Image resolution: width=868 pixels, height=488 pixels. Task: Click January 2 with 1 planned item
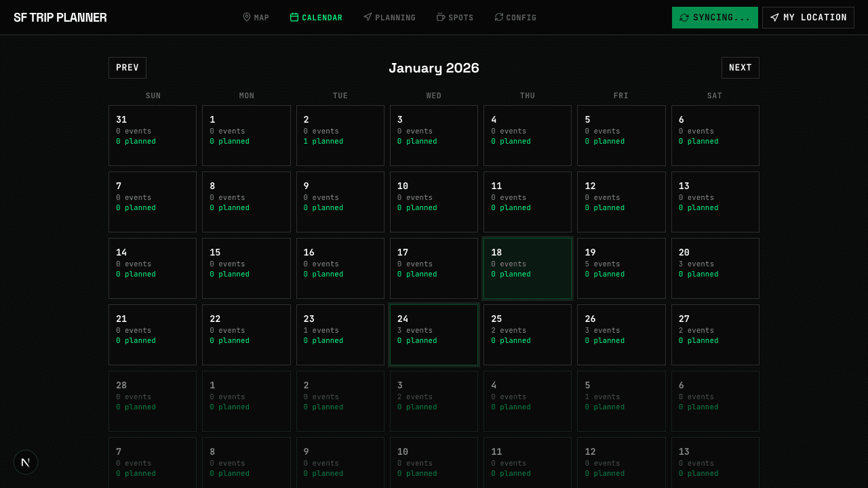point(340,135)
